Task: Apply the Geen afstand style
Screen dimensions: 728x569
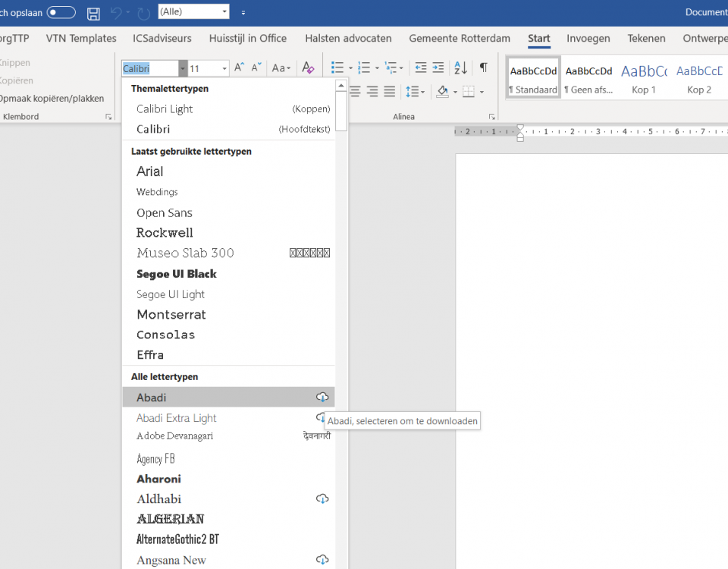Action: pyautogui.click(x=588, y=77)
